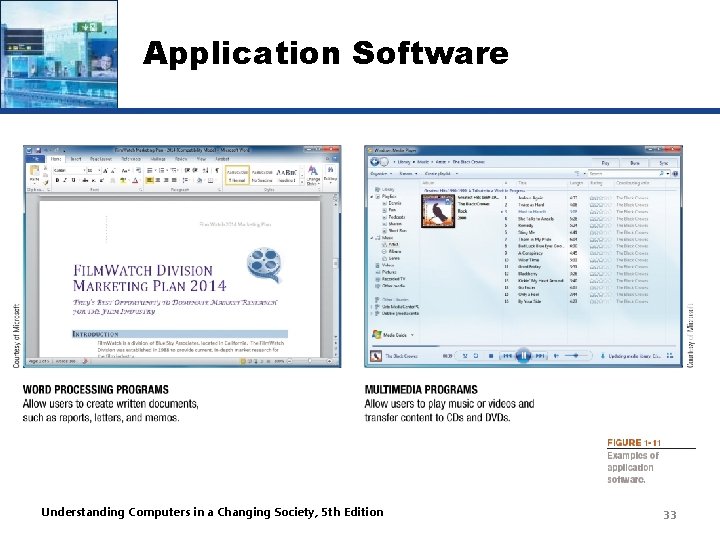Viewport: 720px width, 540px height.
Task: Click the text highlight color icon in Word
Action: [123, 180]
